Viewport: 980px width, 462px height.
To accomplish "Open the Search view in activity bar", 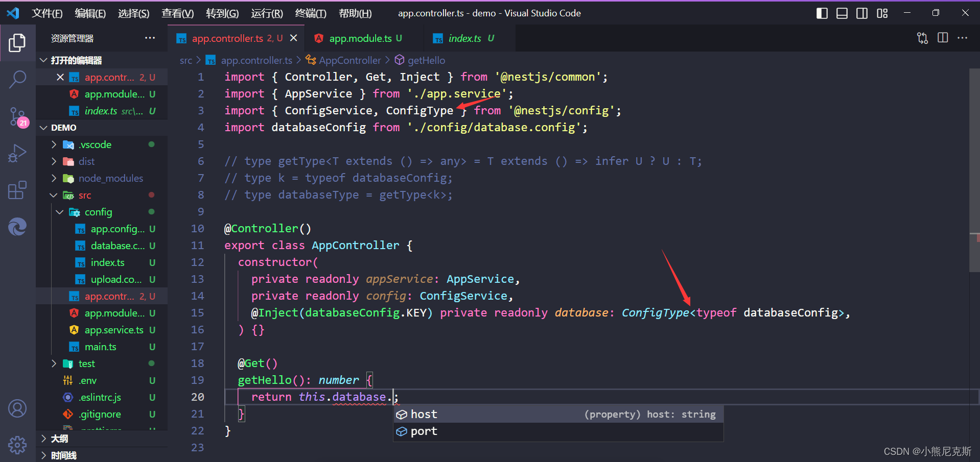I will (x=17, y=80).
